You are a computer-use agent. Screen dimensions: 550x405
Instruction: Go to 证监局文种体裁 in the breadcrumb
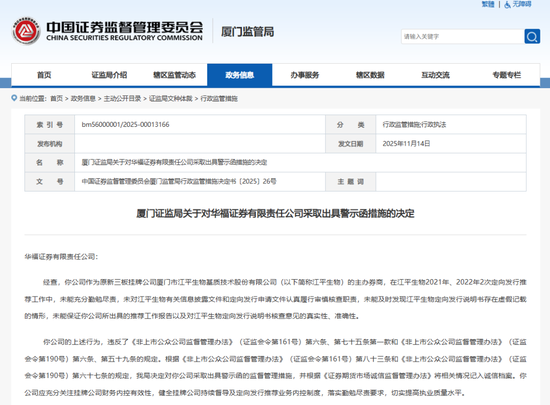pyautogui.click(x=171, y=99)
